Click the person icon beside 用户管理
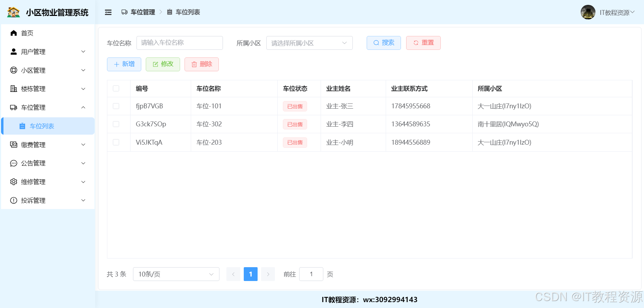644x308 pixels. click(14, 52)
